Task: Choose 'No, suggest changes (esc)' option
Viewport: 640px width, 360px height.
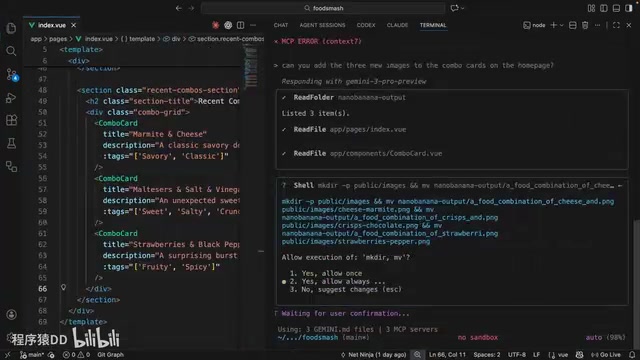Action: pyautogui.click(x=346, y=289)
